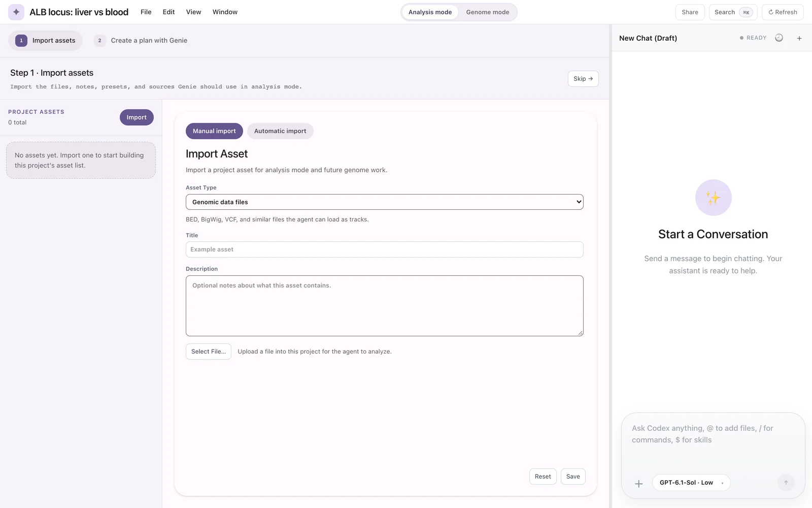Open the View menu
812x508 pixels.
(193, 12)
